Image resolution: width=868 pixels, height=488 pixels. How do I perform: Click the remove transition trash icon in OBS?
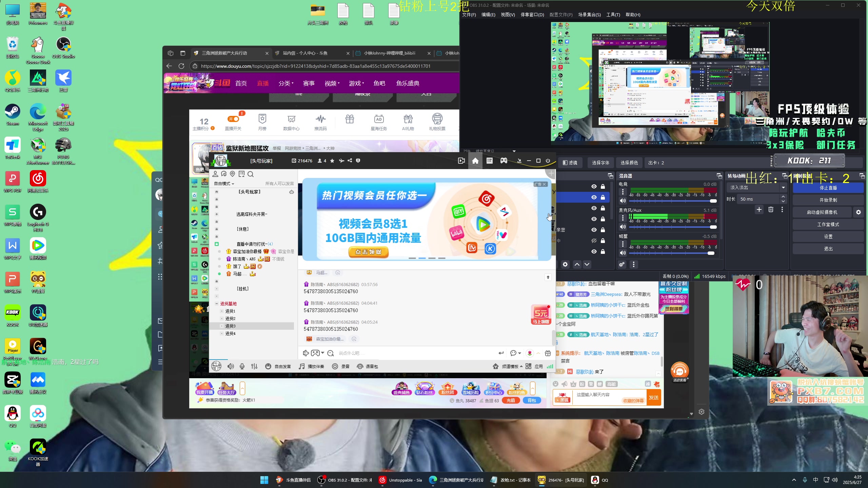771,210
